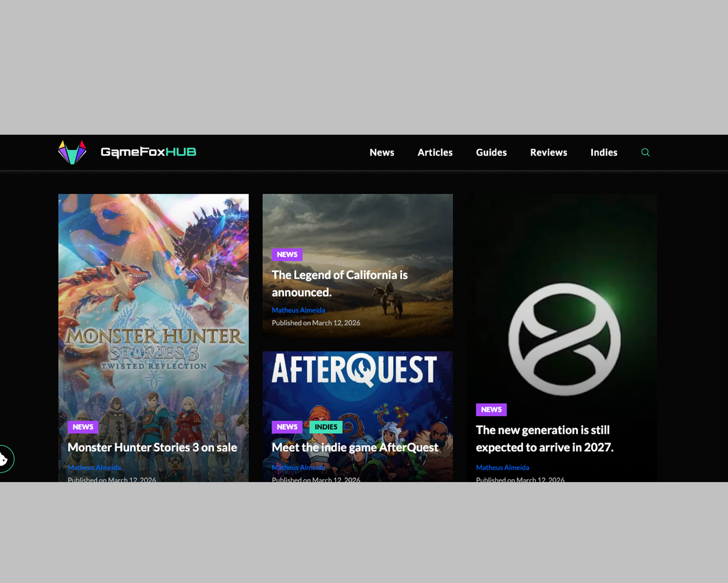728x583 pixels.
Task: Click Matheus Almeida under the new generation headline
Action: click(x=503, y=468)
